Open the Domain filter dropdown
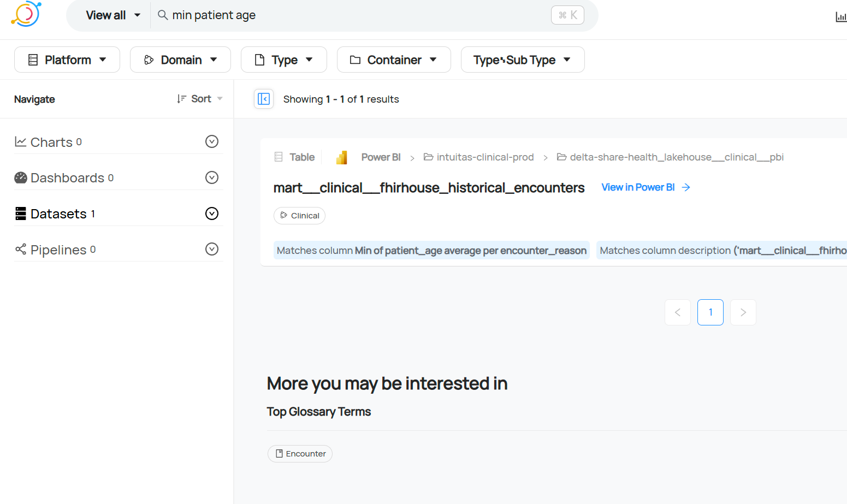This screenshot has width=847, height=504. pyautogui.click(x=180, y=60)
